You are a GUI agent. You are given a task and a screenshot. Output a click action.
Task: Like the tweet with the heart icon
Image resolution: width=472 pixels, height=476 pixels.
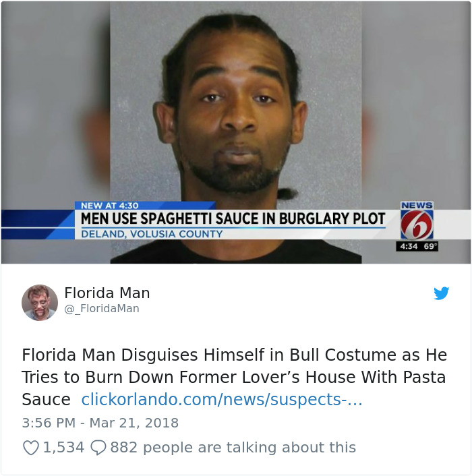tap(31, 448)
